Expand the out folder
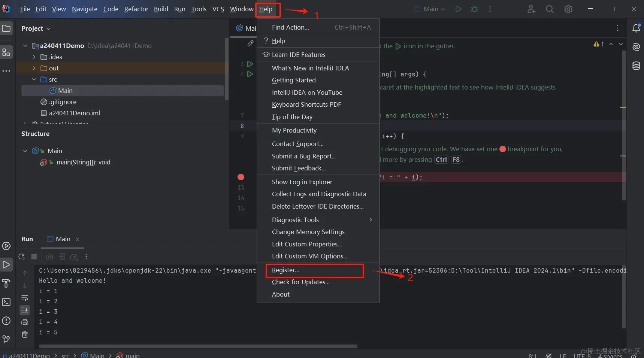Viewport: 644px width, 358px height. [34, 68]
